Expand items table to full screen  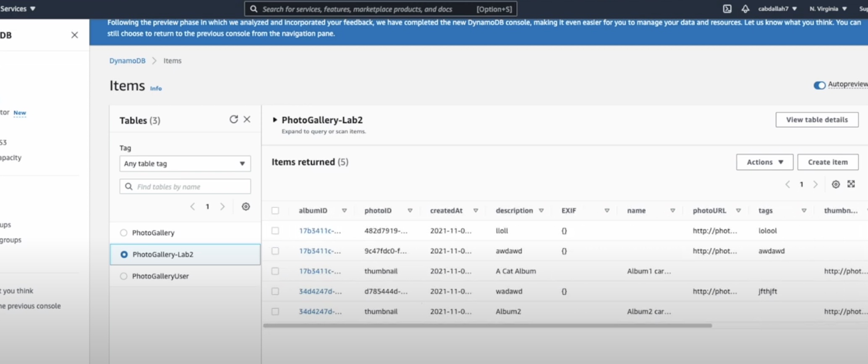[851, 184]
